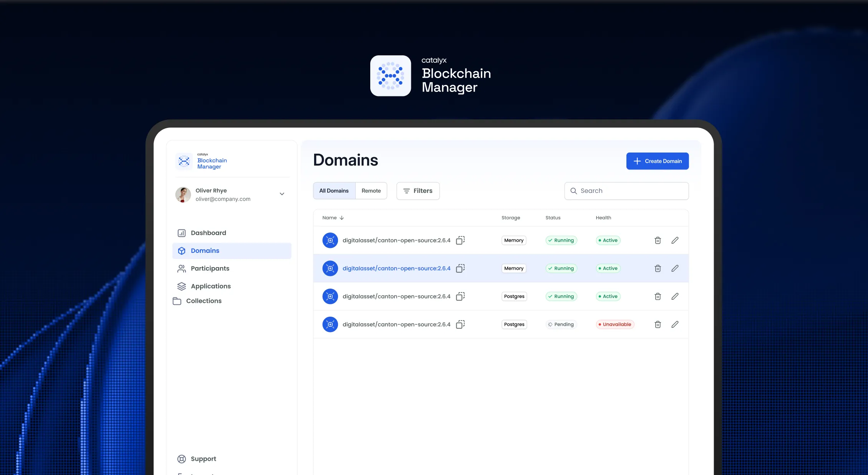Click the Support lifebuoy icon
The image size is (868, 475).
tap(181, 458)
